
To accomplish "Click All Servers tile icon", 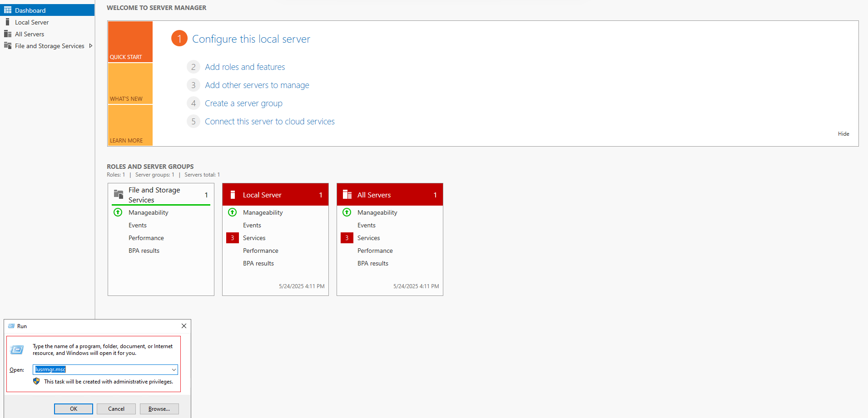I will 347,195.
